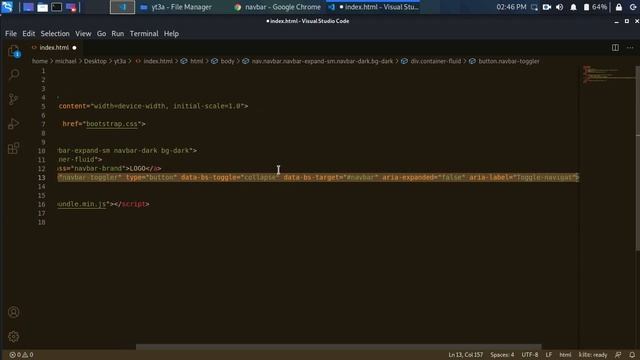Screen dimensions: 640x360
Task: Click line number 13 in gutter
Action: point(41,178)
